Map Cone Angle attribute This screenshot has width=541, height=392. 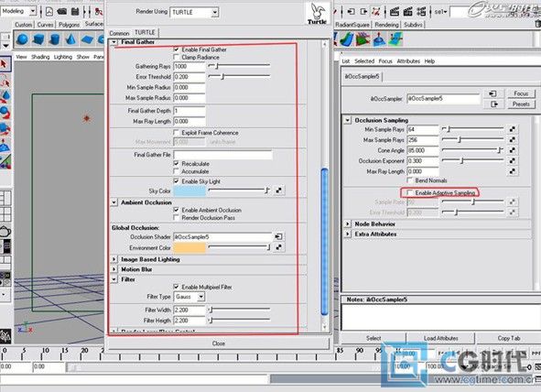coord(513,150)
